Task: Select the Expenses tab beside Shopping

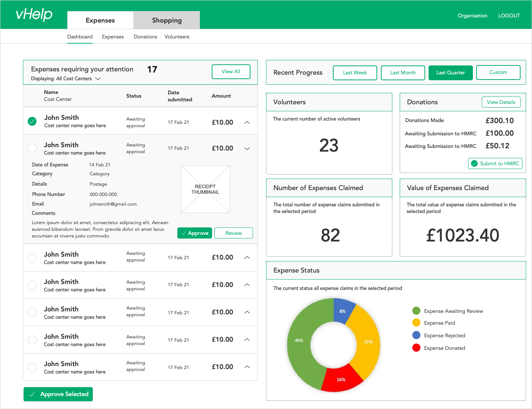Action: click(x=100, y=20)
